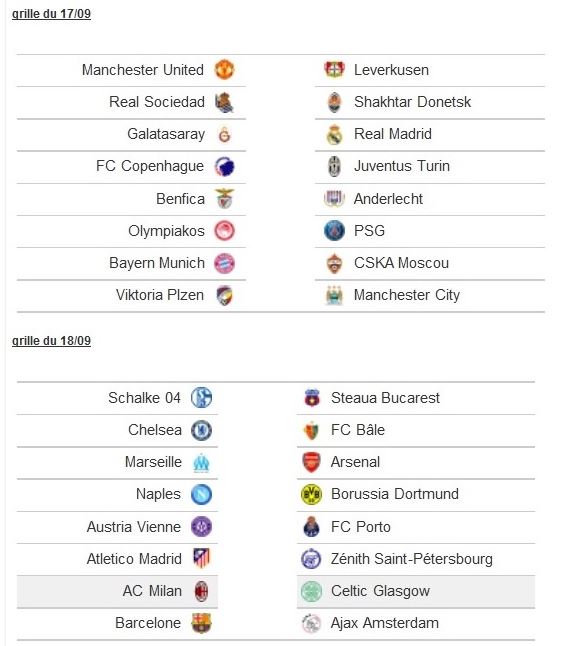Open the grille du 17/09 heading link

(52, 14)
